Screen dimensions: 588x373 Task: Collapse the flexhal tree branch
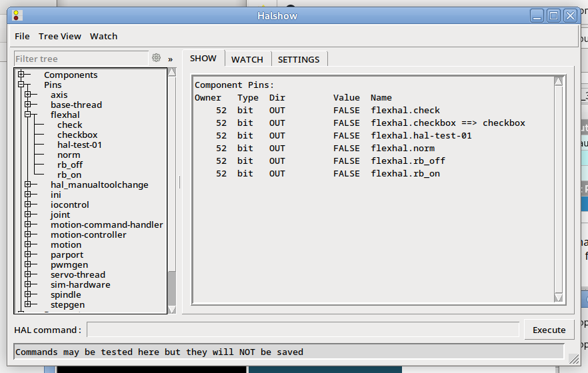(28, 115)
